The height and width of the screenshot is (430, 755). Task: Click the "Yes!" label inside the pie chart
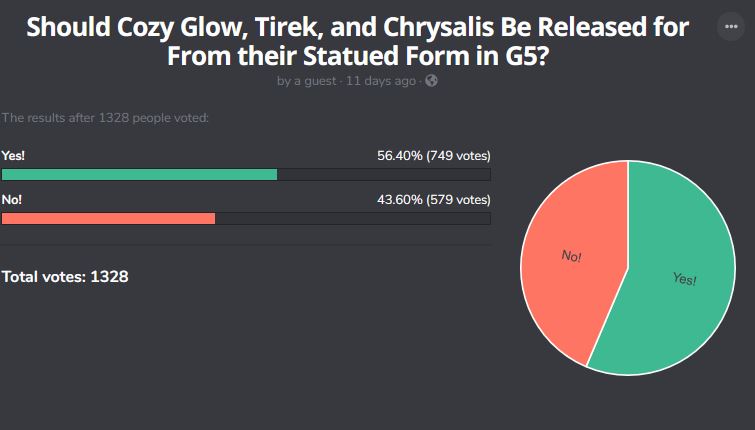[x=685, y=279]
